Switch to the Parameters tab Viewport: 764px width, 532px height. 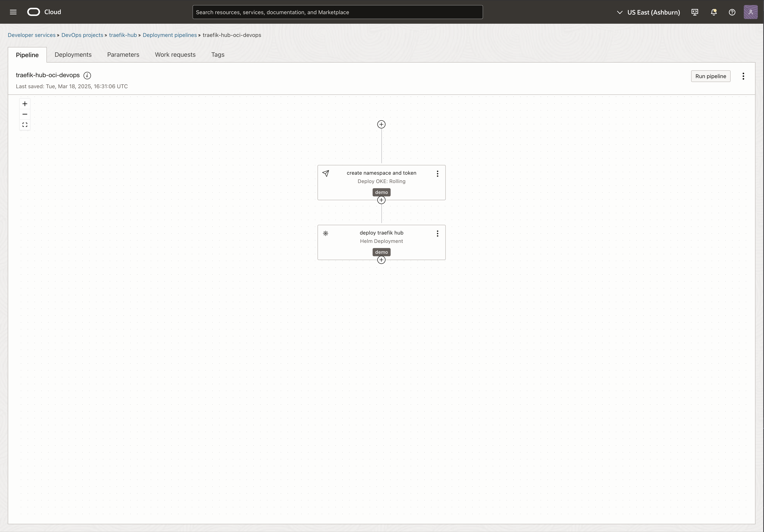point(123,55)
